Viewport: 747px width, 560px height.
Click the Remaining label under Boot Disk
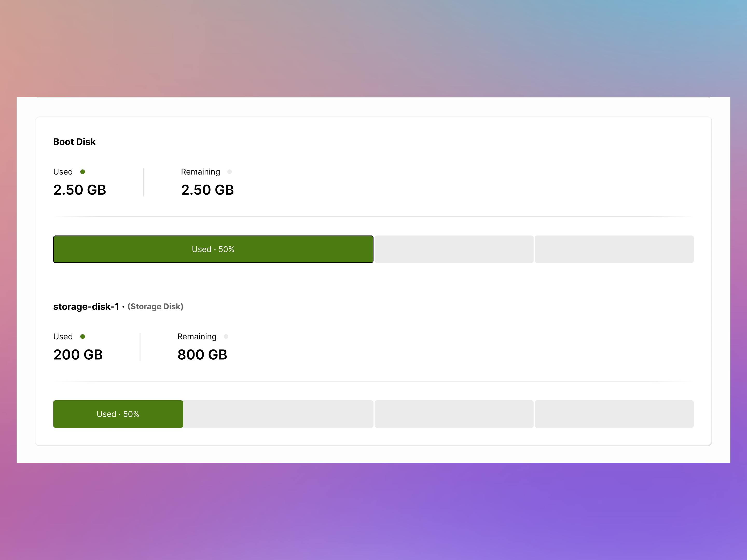[200, 172]
